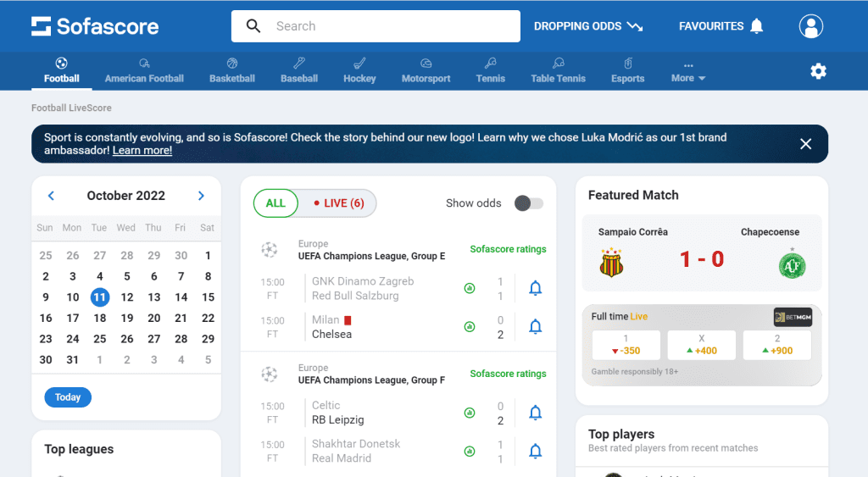Switch to Esports tab
This screenshot has width=868, height=477.
click(628, 71)
